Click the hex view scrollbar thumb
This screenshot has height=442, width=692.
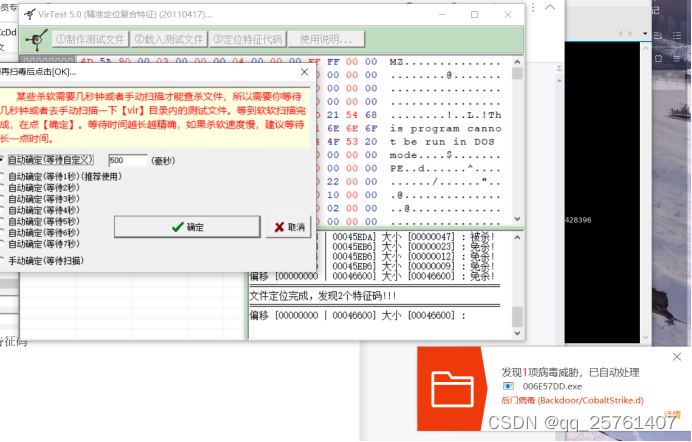tap(517, 73)
